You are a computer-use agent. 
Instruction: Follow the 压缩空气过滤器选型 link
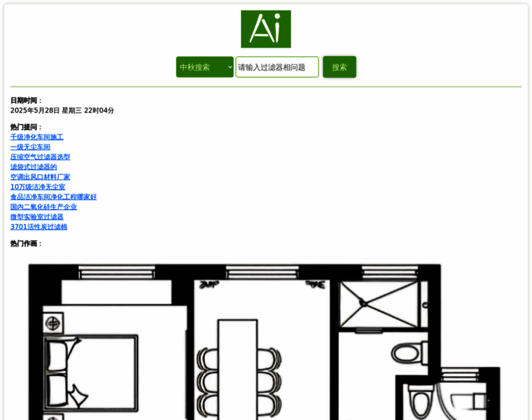[x=40, y=157]
